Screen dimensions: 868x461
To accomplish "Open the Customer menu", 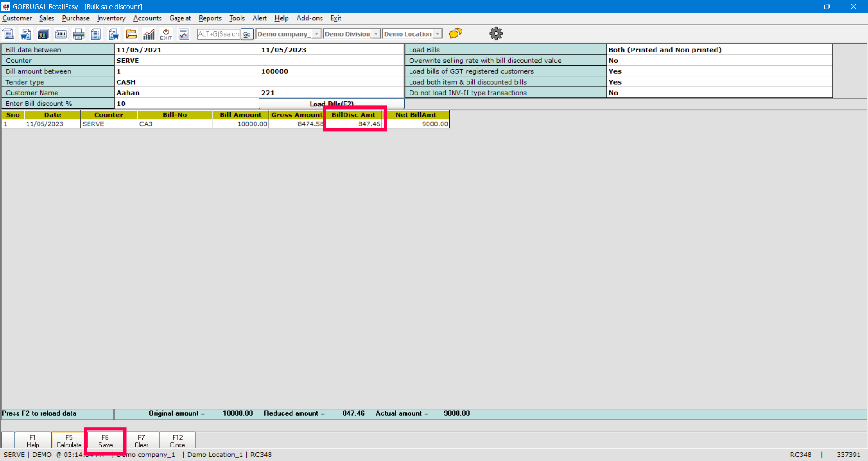I will coord(17,18).
